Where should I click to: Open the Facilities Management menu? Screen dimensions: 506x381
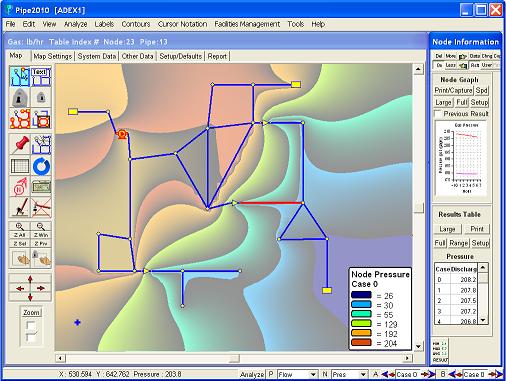tap(247, 24)
